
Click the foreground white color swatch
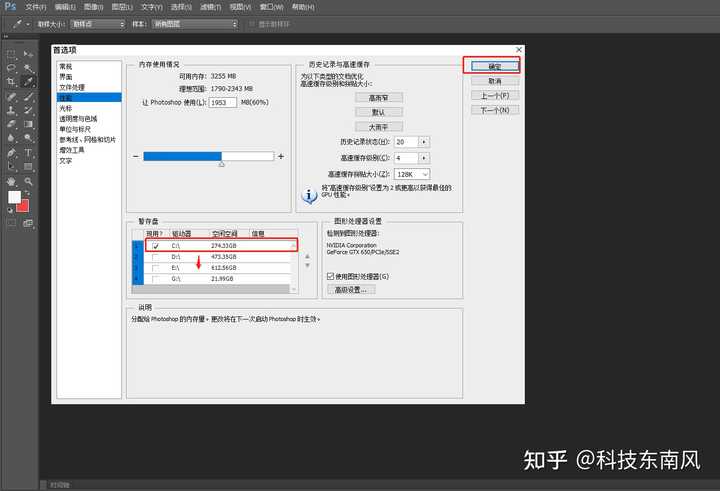coord(14,197)
